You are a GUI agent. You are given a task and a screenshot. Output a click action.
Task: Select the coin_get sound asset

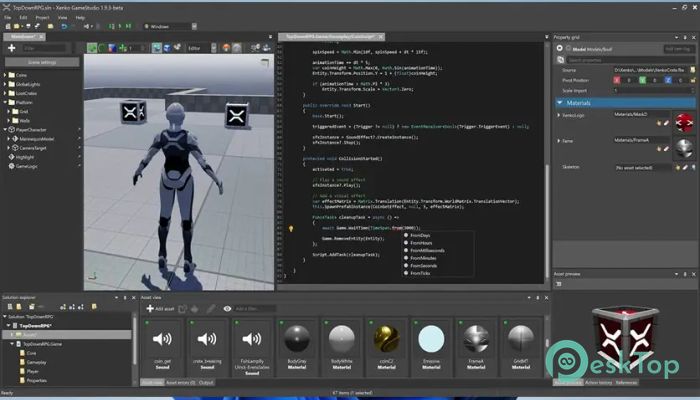[162, 346]
